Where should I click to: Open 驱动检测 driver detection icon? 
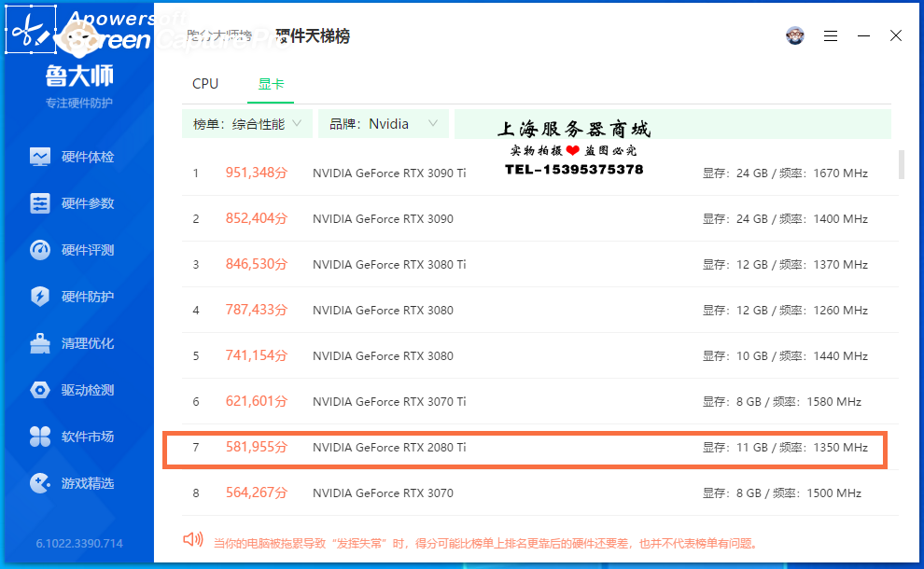pyautogui.click(x=40, y=390)
